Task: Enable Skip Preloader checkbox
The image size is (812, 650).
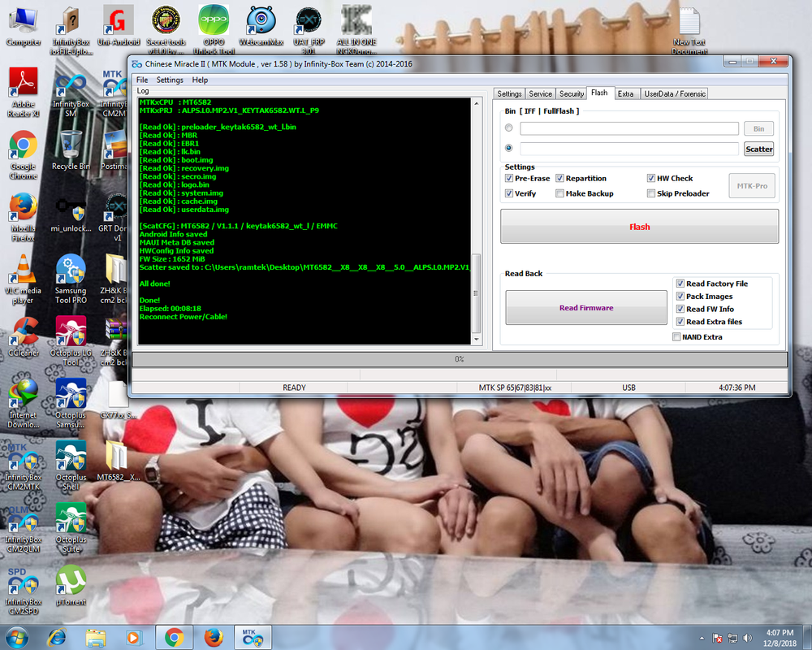Action: [651, 193]
